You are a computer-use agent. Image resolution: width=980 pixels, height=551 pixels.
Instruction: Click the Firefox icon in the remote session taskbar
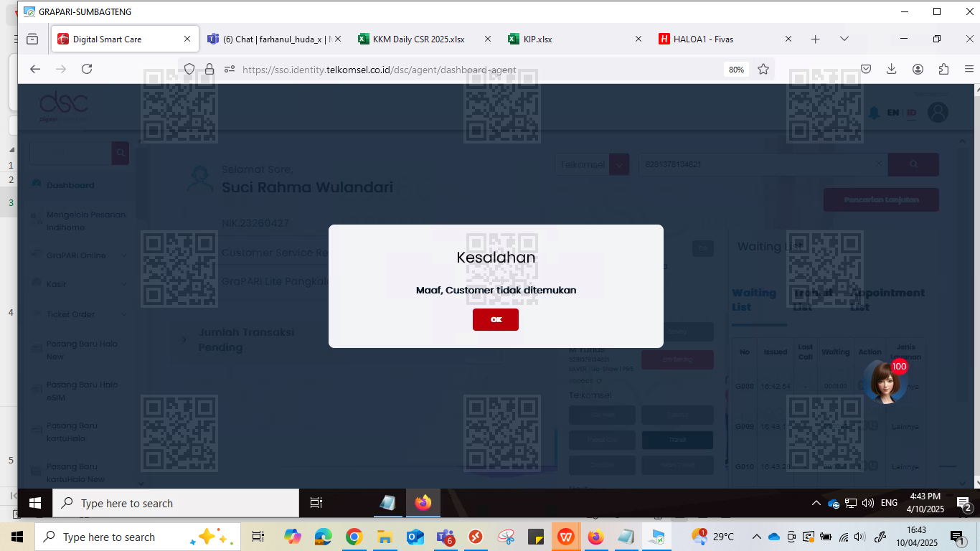pos(423,503)
